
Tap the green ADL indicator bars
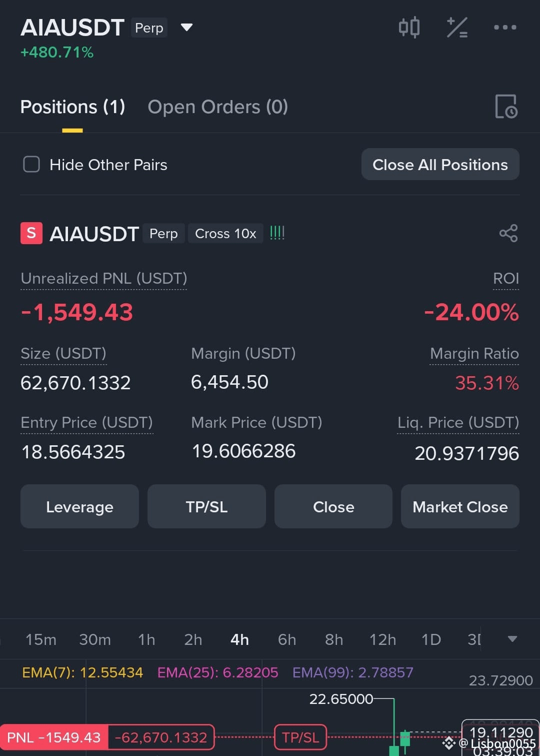coord(277,233)
